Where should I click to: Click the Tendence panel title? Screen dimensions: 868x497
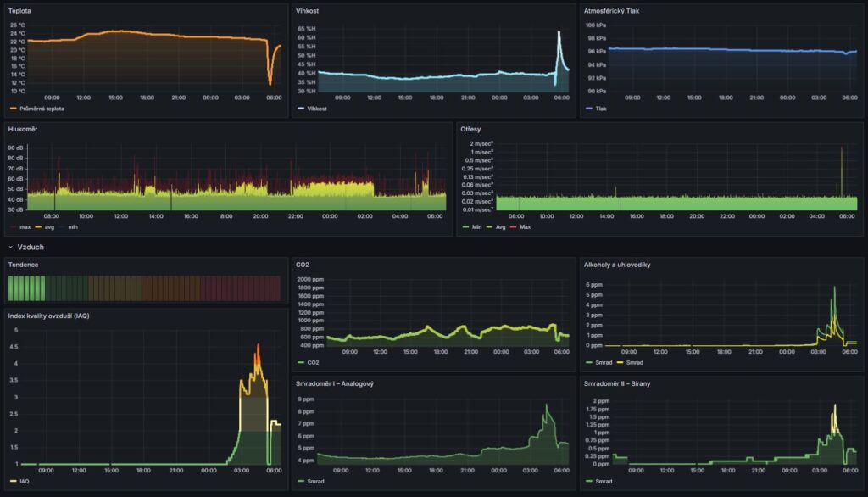pyautogui.click(x=23, y=265)
